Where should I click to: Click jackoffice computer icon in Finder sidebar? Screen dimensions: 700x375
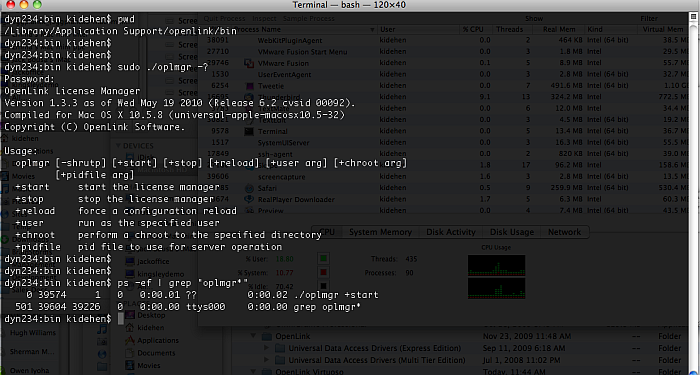click(x=130, y=261)
